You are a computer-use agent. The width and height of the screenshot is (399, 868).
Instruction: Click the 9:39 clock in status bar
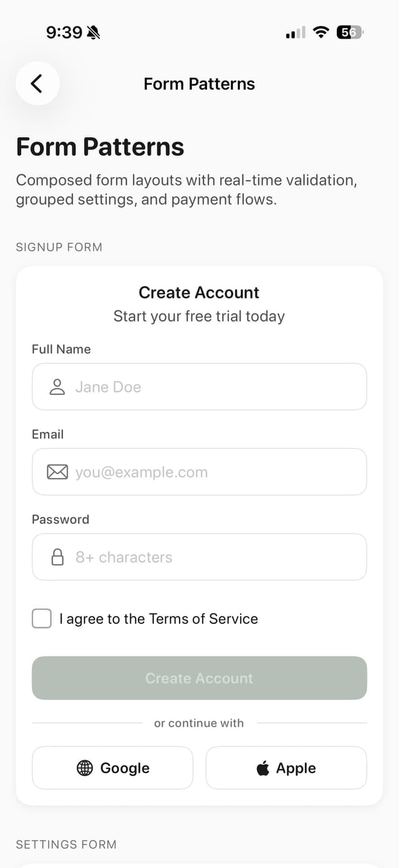tap(64, 32)
